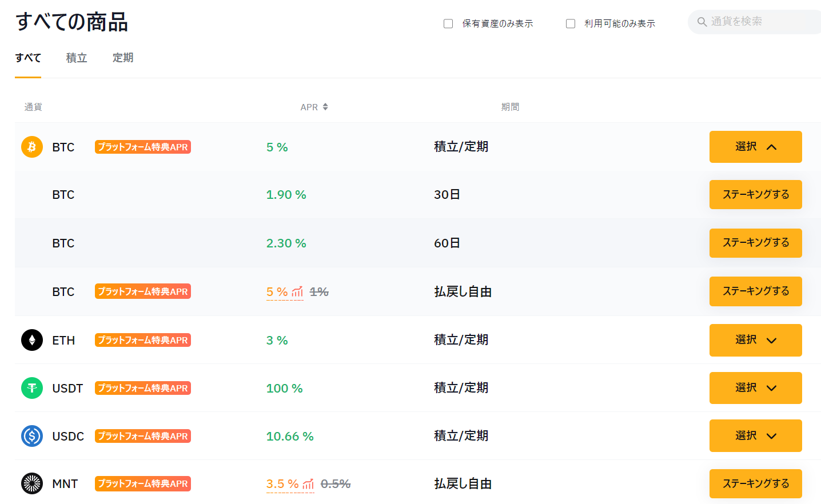Click chart icon next to MNT 3.5 % APR
The width and height of the screenshot is (821, 504).
click(x=308, y=484)
